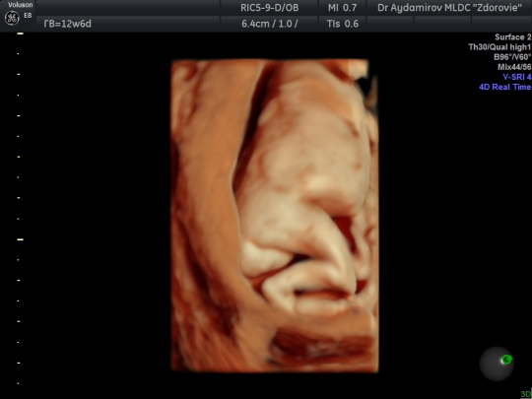Click the green light-source dot on sphere
Image resolution: width=532 pixels, height=399 pixels.
(506, 360)
